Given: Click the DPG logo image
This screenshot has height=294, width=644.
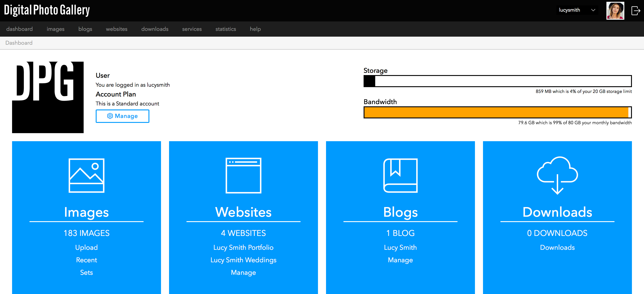Looking at the screenshot, I should (48, 97).
